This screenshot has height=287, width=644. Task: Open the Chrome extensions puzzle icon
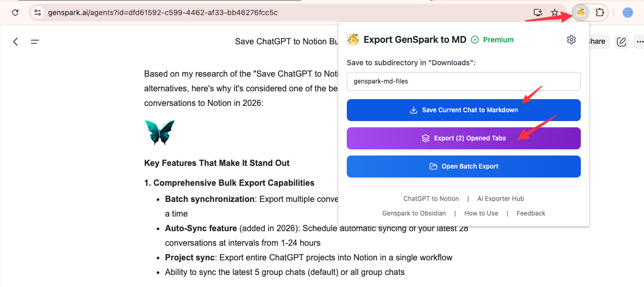[x=600, y=12]
